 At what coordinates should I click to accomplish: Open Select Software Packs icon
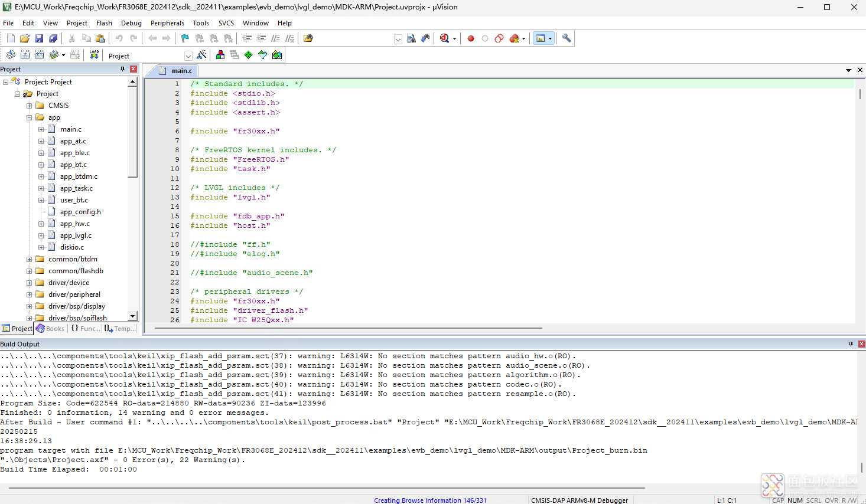tap(263, 55)
